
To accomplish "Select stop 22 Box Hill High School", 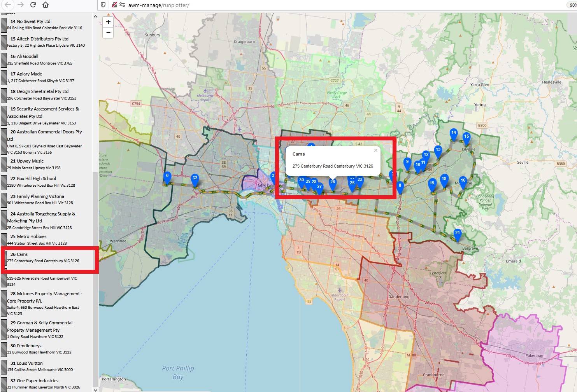I will (49, 182).
